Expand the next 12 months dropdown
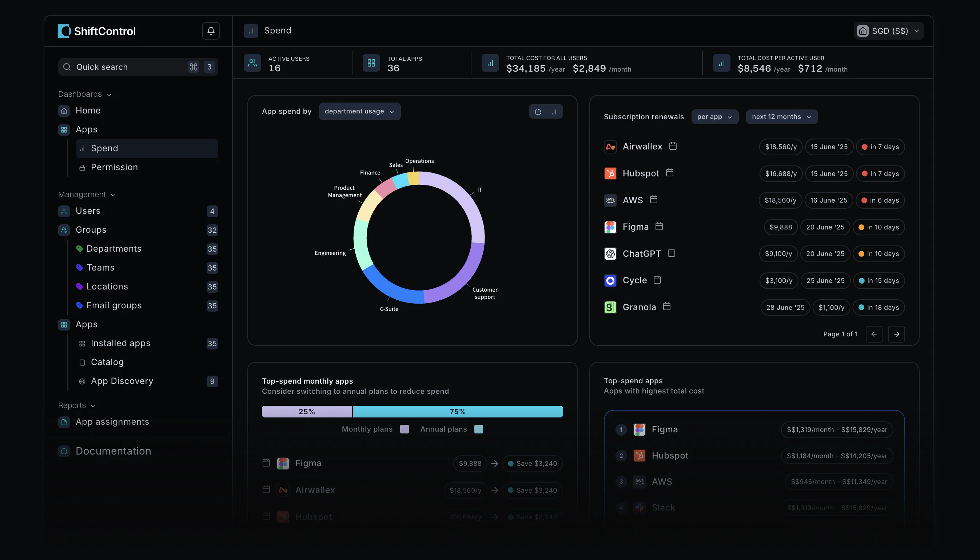 [x=781, y=116]
